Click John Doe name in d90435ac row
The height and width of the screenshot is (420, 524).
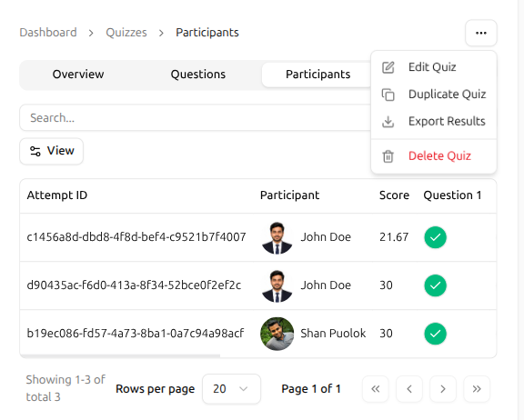coord(326,285)
